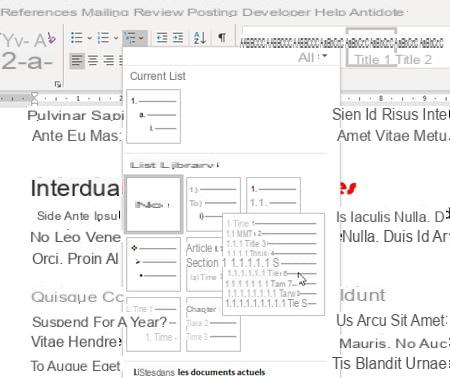Apply the Title 2 style
The width and height of the screenshot is (450, 378).
point(414,60)
